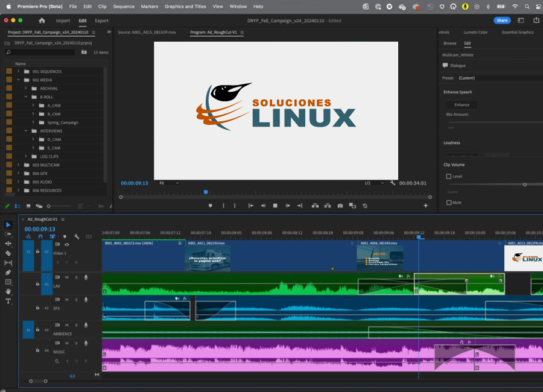The image size is (543, 392).
Task: Open the 1/2 playback resolution dropdown
Action: tap(373, 183)
